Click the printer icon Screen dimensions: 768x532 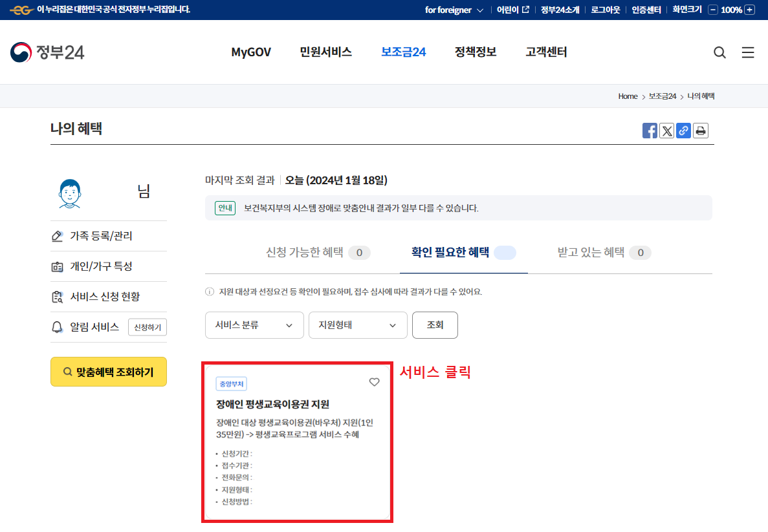tap(700, 131)
